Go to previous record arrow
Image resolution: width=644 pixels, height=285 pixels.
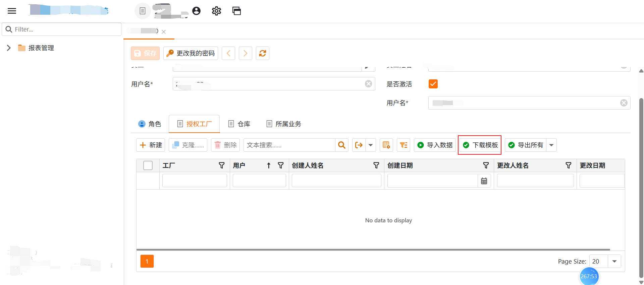228,53
